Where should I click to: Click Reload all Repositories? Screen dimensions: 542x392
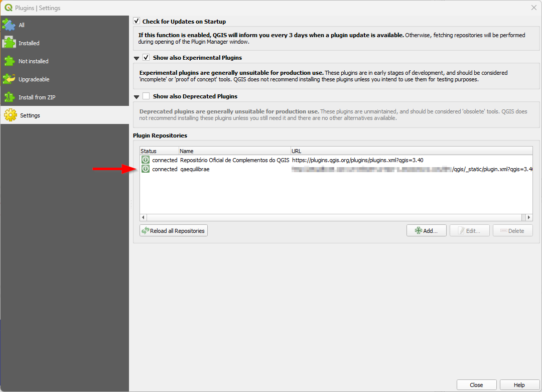click(x=173, y=230)
